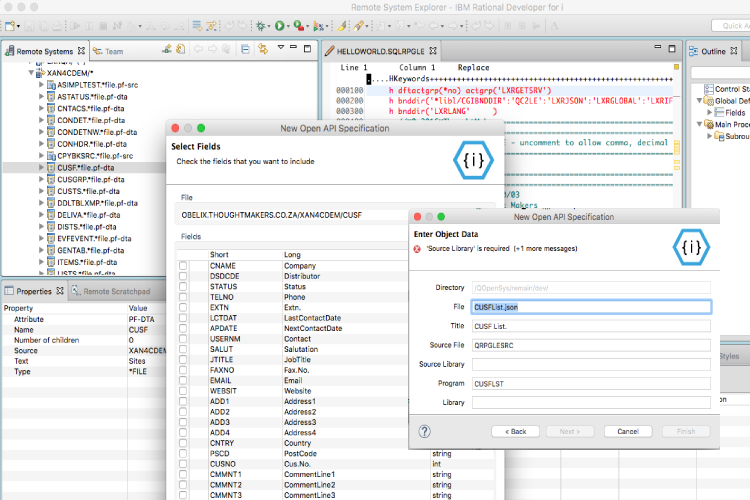The height and width of the screenshot is (500, 750).
Task: Close the Remote Systems view tab
Action: pyautogui.click(x=81, y=50)
